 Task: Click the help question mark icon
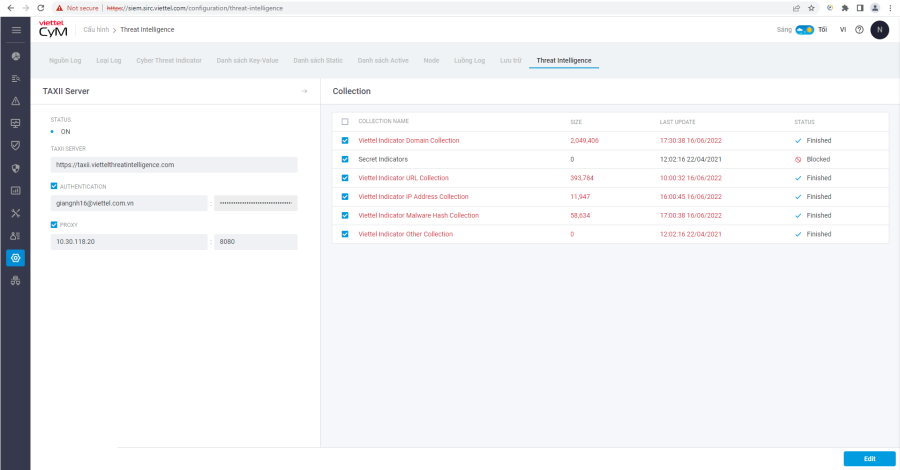tap(859, 30)
